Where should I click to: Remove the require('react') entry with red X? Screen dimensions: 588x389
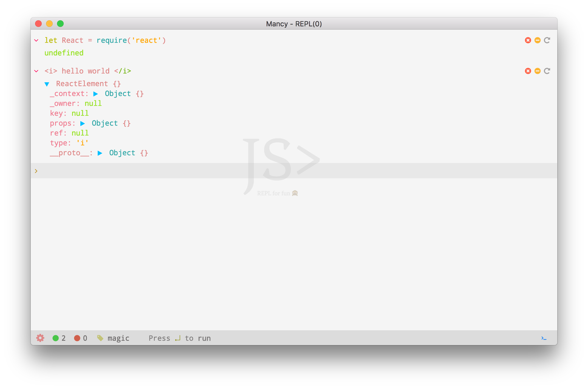528,40
